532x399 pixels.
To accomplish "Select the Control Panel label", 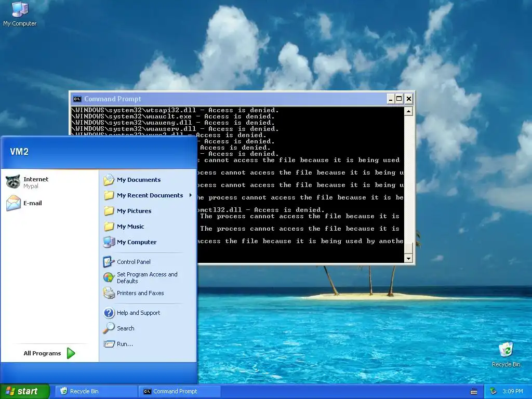I will click(x=134, y=262).
